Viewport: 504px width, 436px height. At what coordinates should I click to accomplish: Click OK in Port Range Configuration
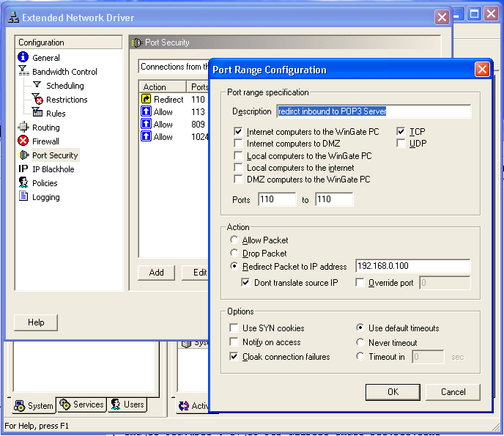point(393,392)
